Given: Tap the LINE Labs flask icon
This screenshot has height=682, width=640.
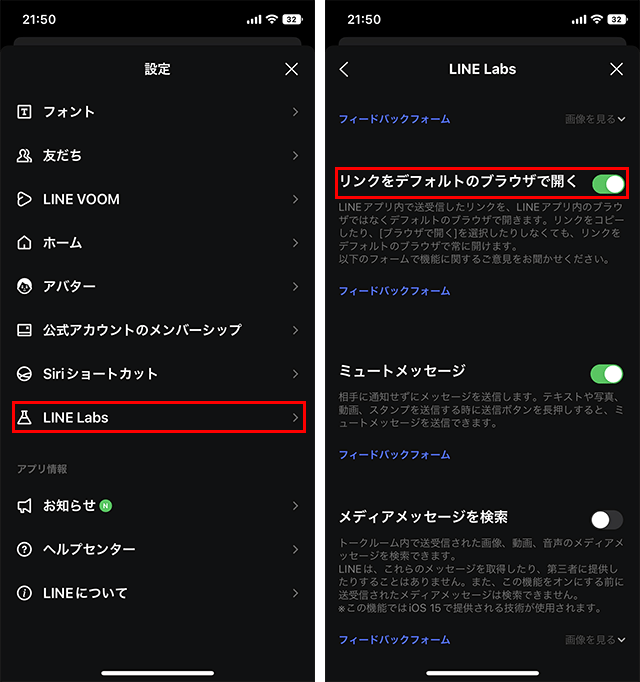Looking at the screenshot, I should [x=24, y=418].
